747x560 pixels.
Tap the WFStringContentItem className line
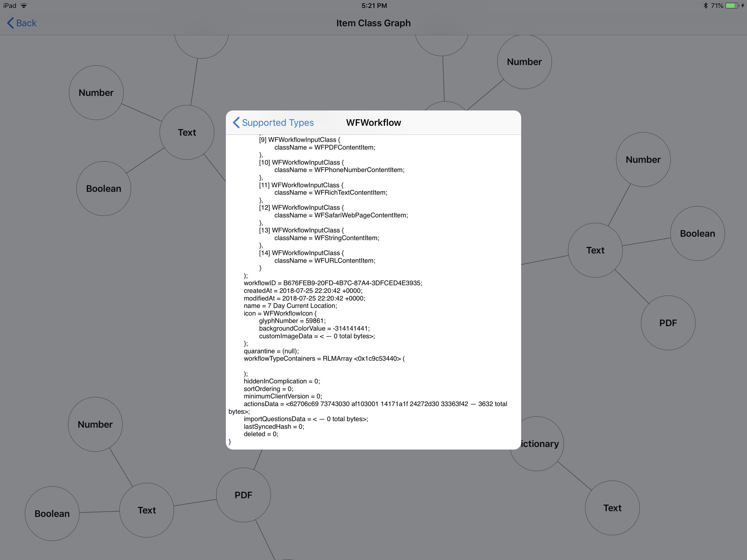[x=327, y=238]
